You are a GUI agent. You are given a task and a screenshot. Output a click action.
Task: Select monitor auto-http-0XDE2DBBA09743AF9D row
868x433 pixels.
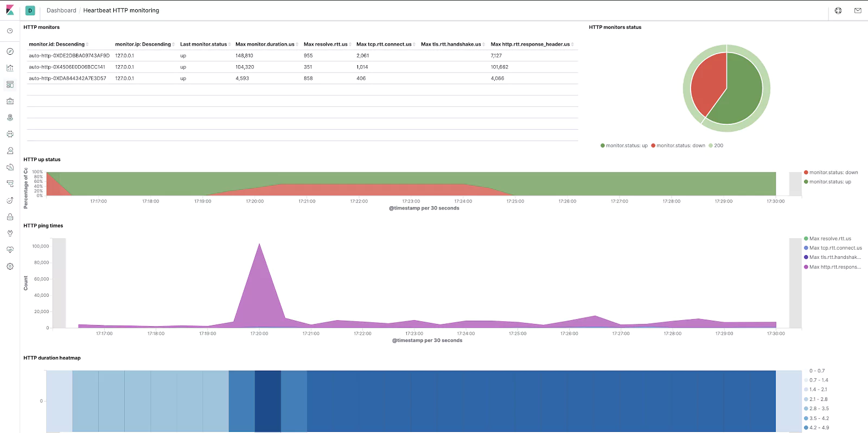[302, 55]
